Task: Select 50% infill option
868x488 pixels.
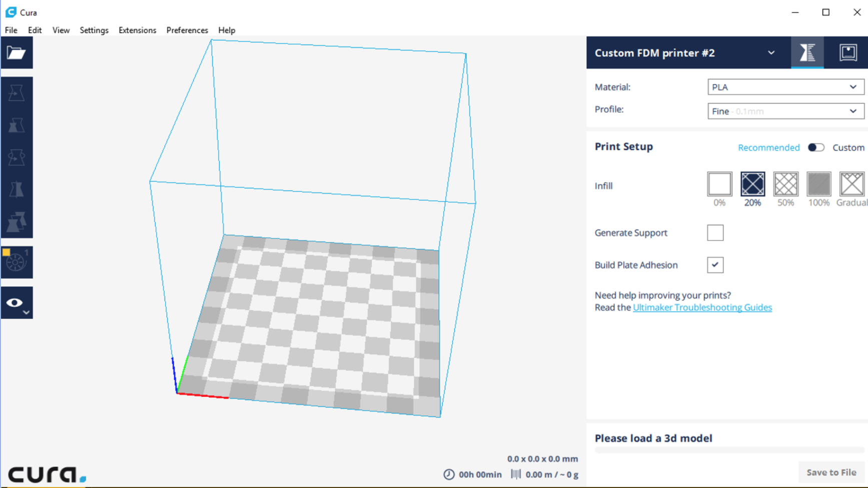Action: coord(785,184)
